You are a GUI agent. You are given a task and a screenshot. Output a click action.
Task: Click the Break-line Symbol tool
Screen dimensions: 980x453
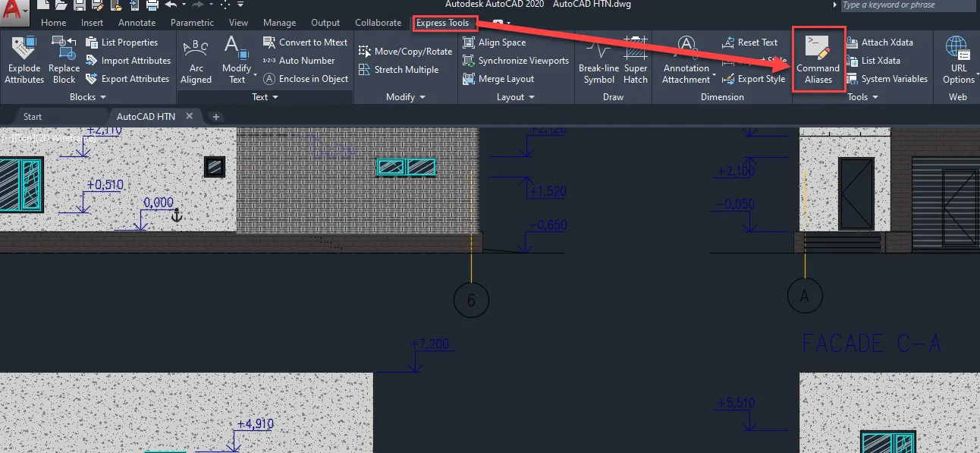[598, 61]
